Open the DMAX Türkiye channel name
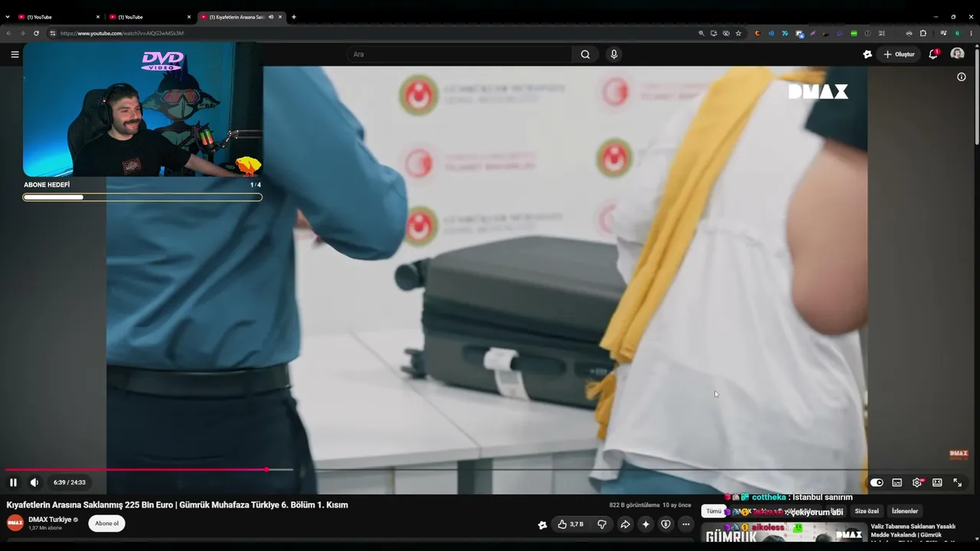The image size is (980, 551). [x=50, y=520]
